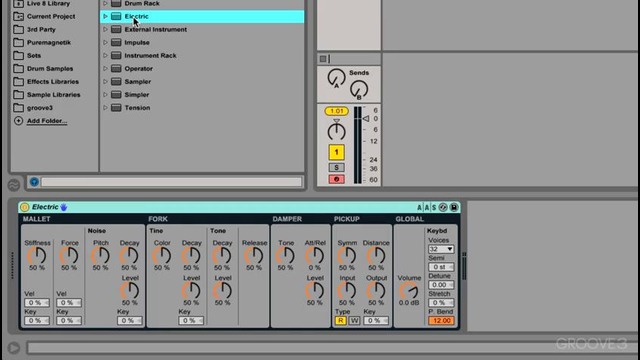The image size is (640, 360).
Task: Expand the Sampler entry
Action: [x=105, y=82]
